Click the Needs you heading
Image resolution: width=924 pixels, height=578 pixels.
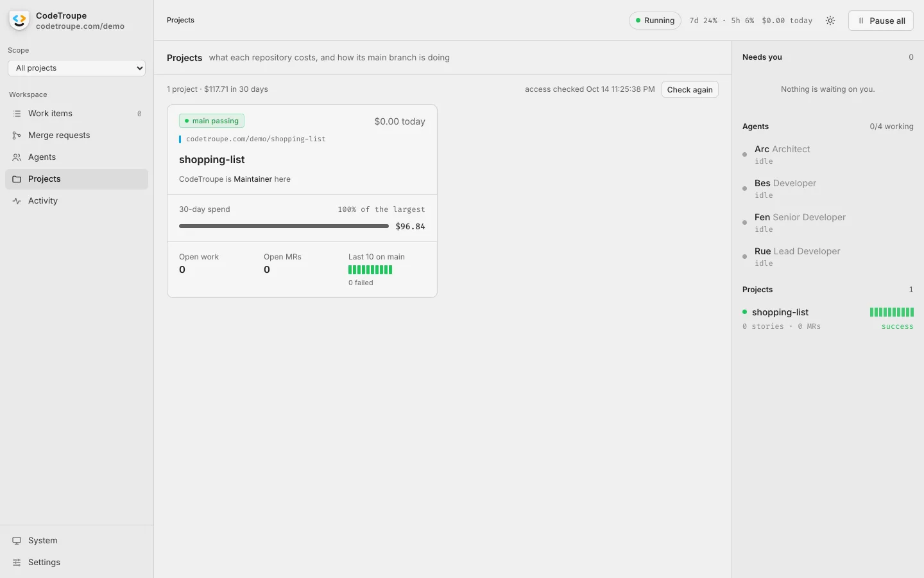(x=762, y=57)
